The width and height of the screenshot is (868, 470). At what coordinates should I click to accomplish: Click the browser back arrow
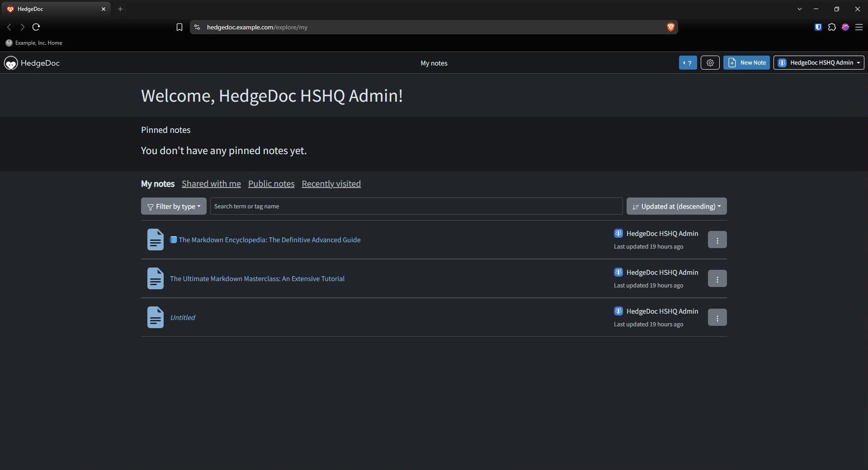[9, 27]
